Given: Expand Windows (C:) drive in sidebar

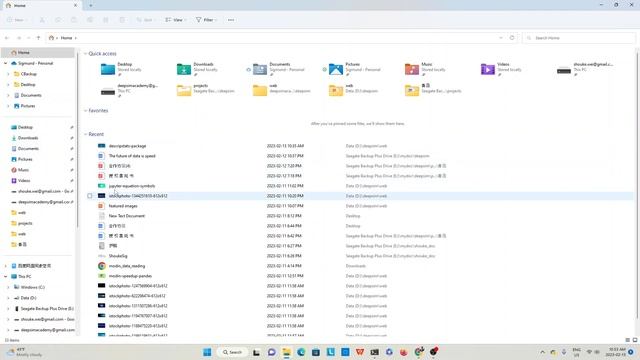Looking at the screenshot, I should [8, 287].
